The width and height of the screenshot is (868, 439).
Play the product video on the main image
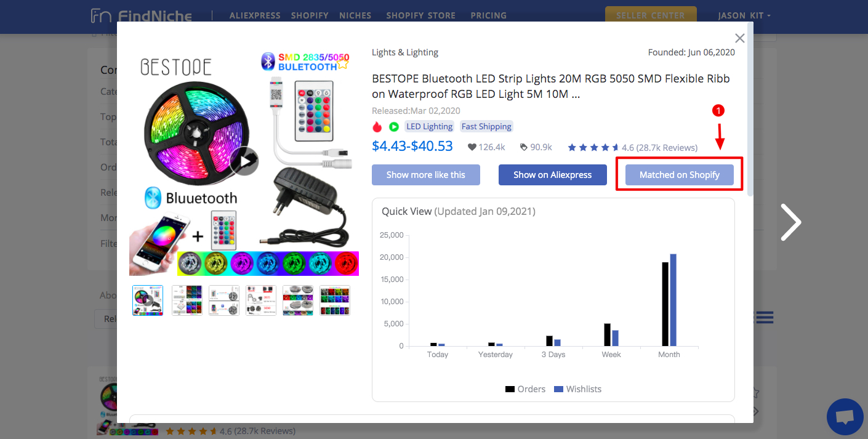click(x=244, y=161)
